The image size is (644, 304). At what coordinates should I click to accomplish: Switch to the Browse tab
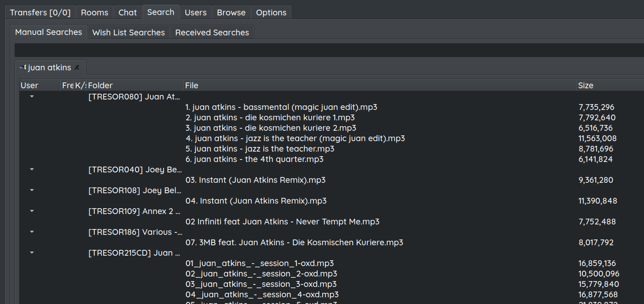231,12
